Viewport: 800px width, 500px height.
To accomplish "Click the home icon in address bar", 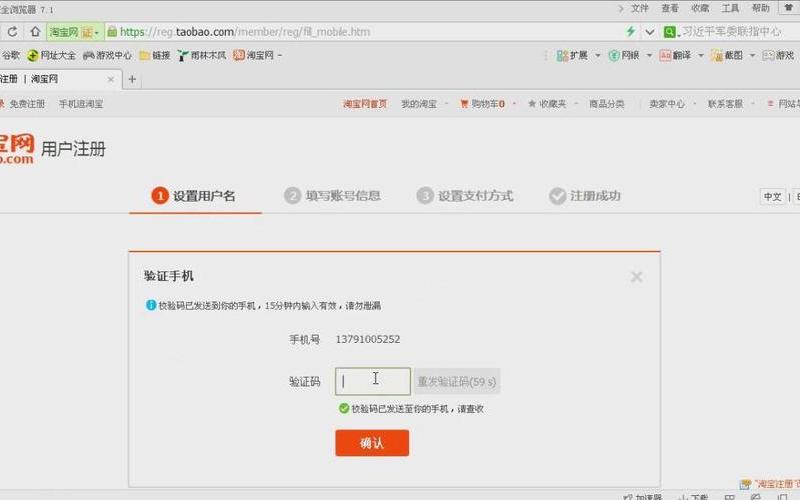I will [35, 32].
